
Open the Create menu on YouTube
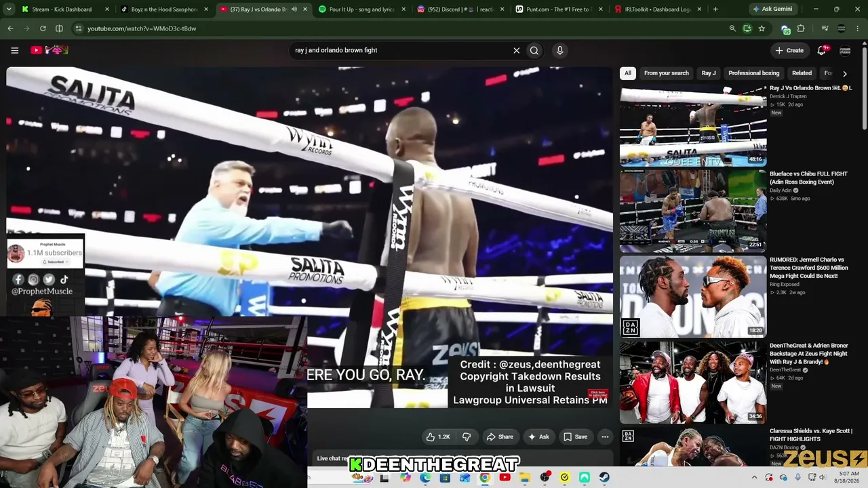coord(789,50)
